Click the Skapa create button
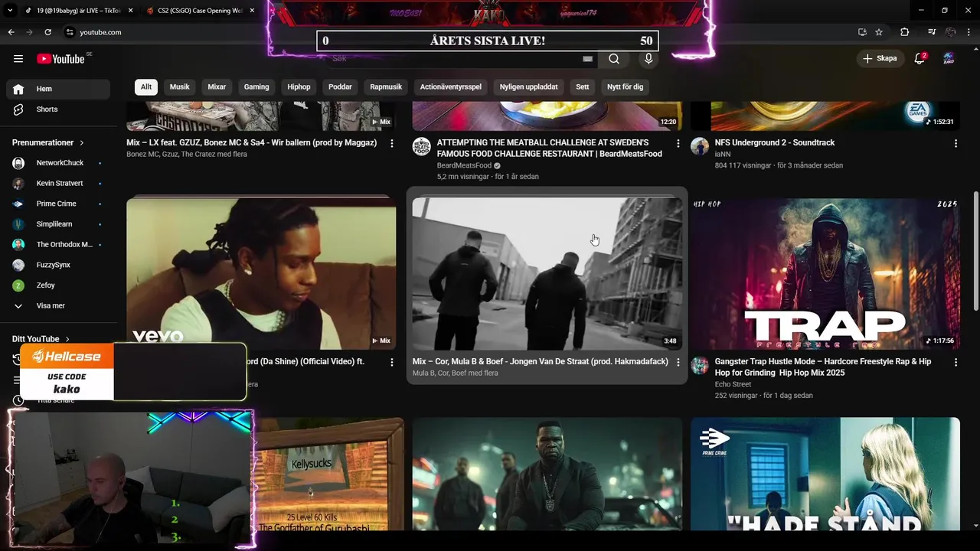Image resolution: width=980 pixels, height=551 pixels. [x=880, y=59]
